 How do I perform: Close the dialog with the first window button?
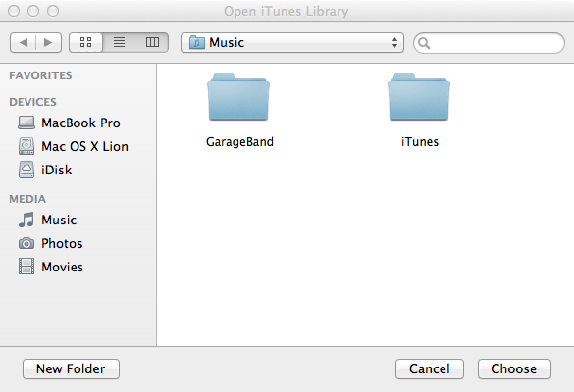click(14, 11)
